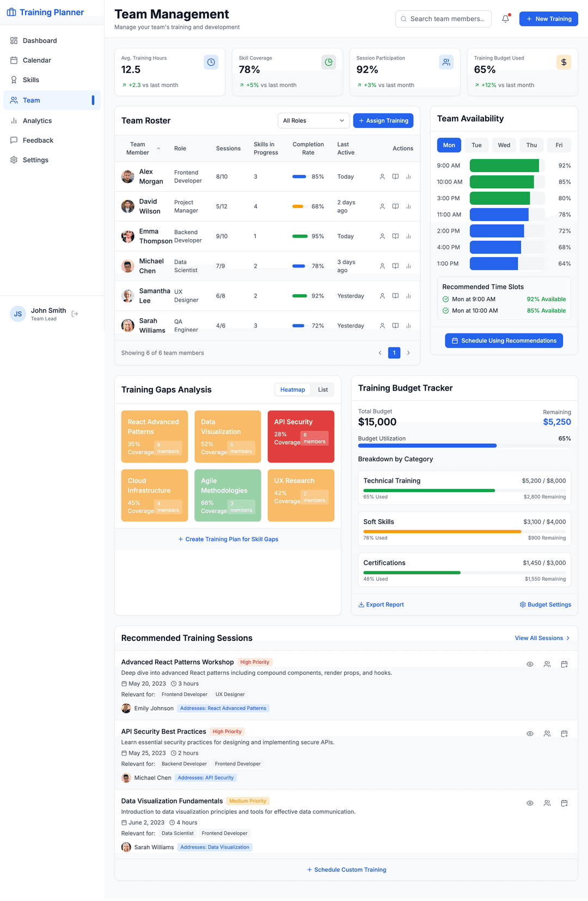Viewport: 588px width, 901px height.
Task: View Emma Thompson's stats chart icon
Action: pos(408,236)
